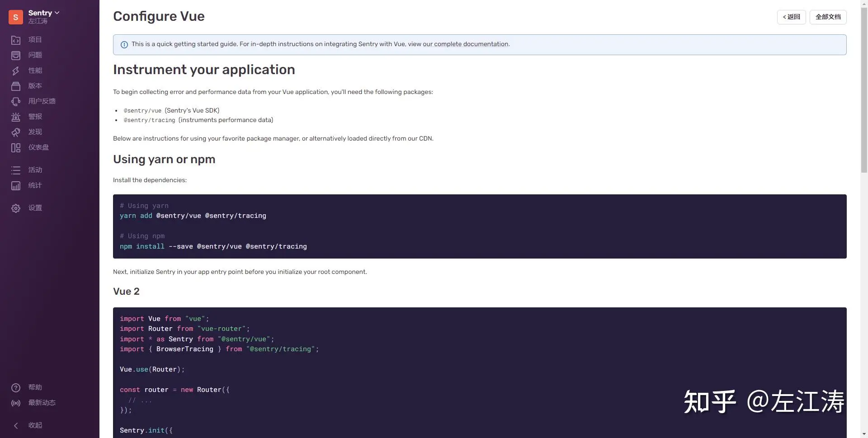Open the Alerts (警报) siren icon

pyautogui.click(x=16, y=117)
